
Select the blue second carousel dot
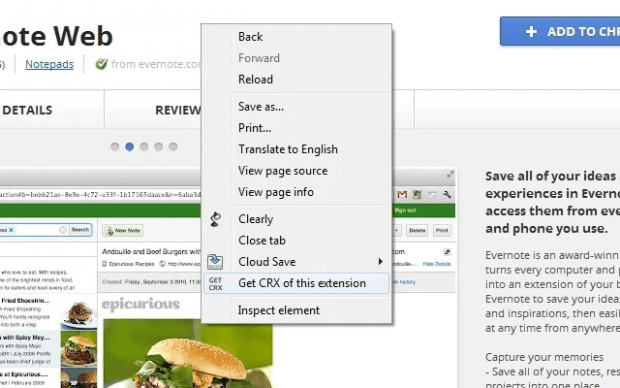pyautogui.click(x=129, y=147)
